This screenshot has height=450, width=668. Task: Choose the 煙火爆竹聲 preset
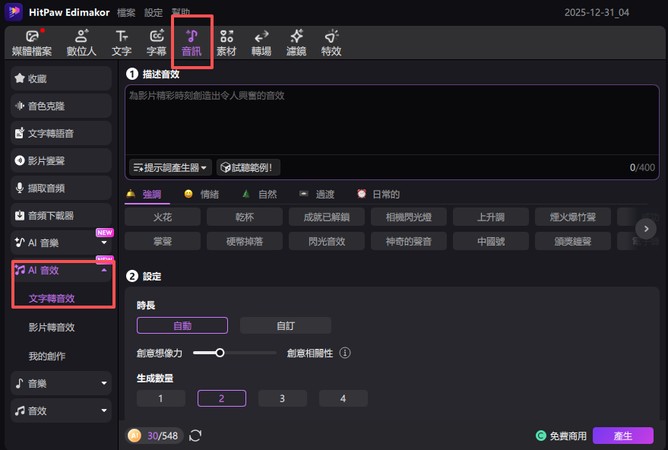(x=573, y=217)
